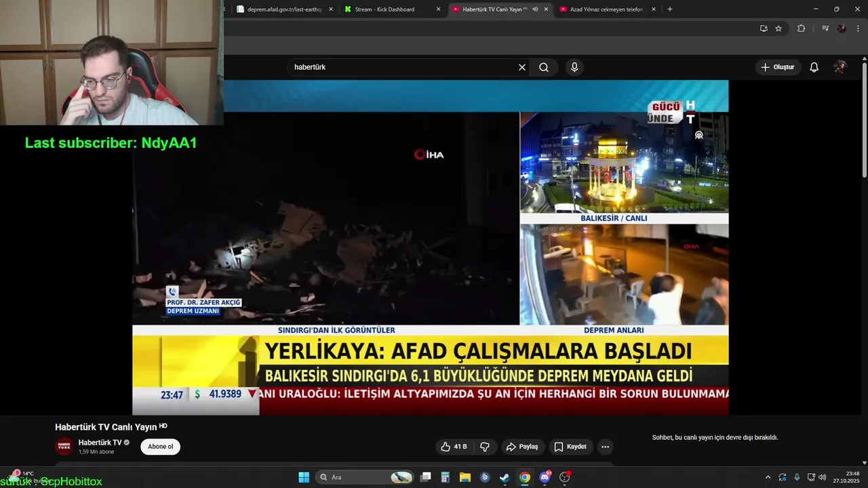Screen dimensions: 868x488
Task: Open Discord from the taskbar
Action: (x=545, y=477)
